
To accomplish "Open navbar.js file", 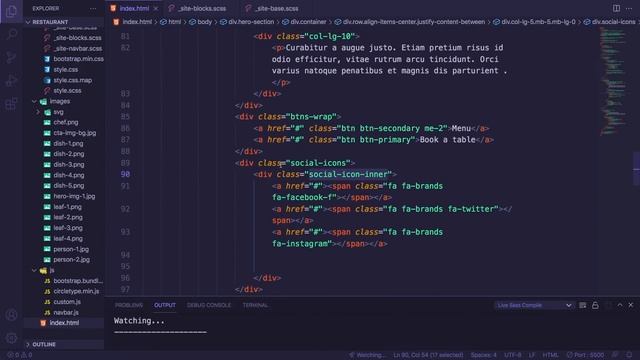I will tap(66, 313).
